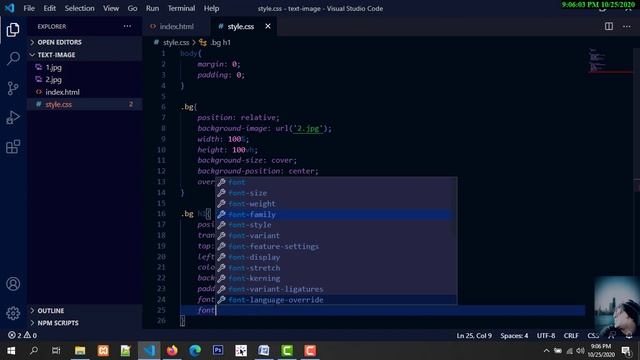Viewport: 640px width, 360px height.
Task: Close the style.css editor tab
Action: tap(268, 26)
